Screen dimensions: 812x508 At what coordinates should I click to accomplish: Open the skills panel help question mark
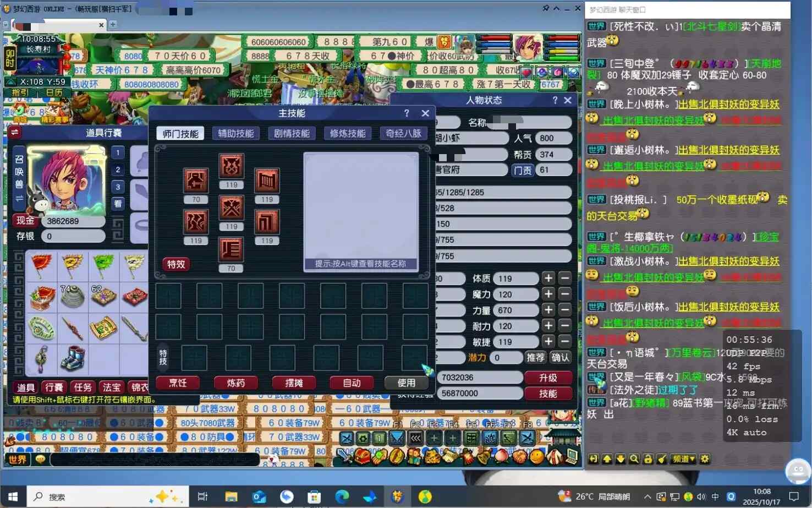[407, 113]
